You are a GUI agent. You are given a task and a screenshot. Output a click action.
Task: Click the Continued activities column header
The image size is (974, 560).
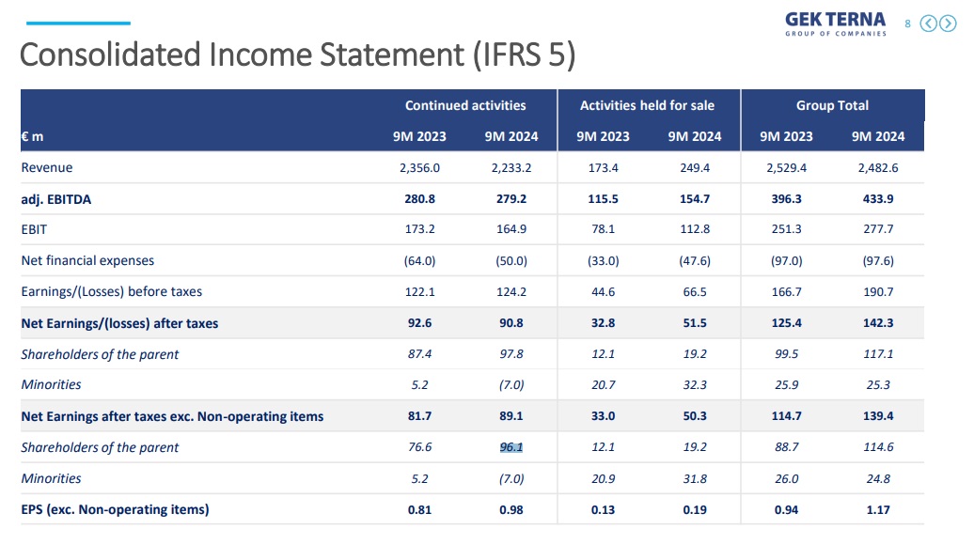[x=465, y=105]
